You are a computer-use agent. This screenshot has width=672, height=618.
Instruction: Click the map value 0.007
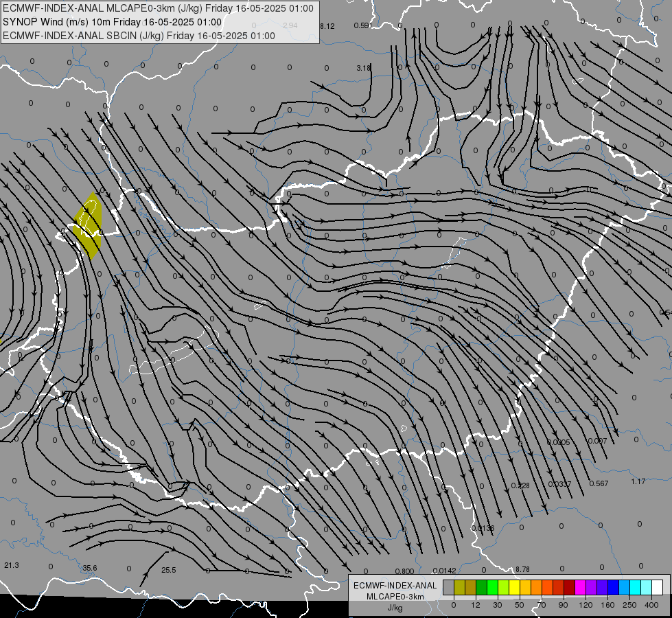click(x=597, y=441)
